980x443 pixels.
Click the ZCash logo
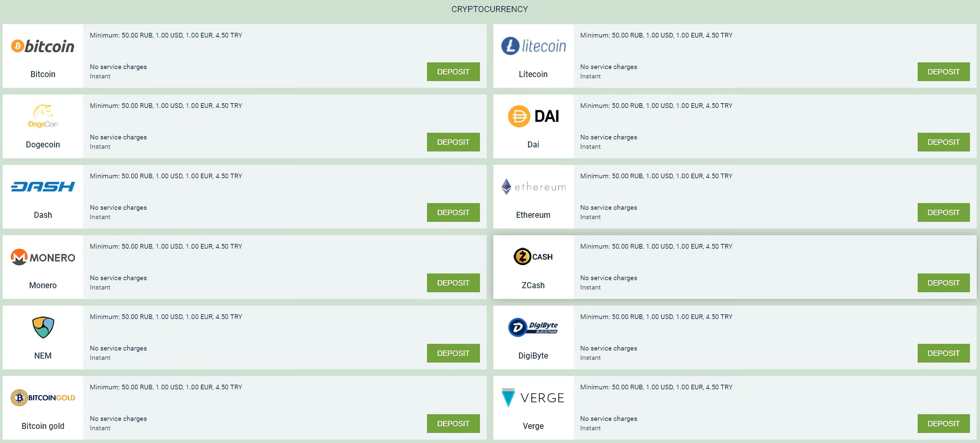point(533,256)
